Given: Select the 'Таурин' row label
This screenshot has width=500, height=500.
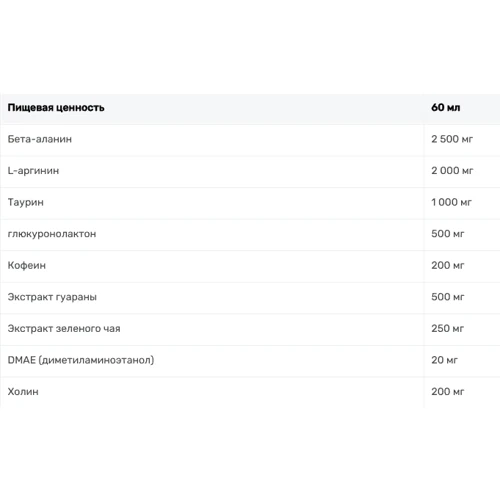Looking at the screenshot, I should click(x=26, y=202).
